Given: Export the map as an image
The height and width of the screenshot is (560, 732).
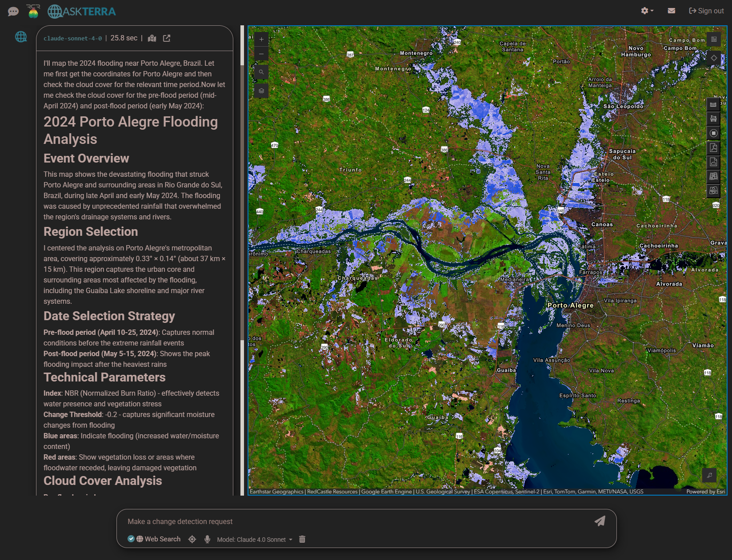Looking at the screenshot, I should point(713,162).
